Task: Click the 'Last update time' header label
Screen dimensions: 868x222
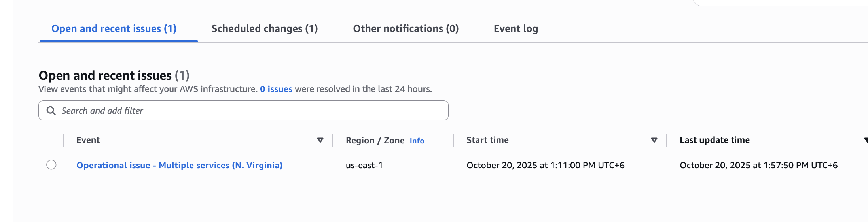Action: (x=714, y=140)
